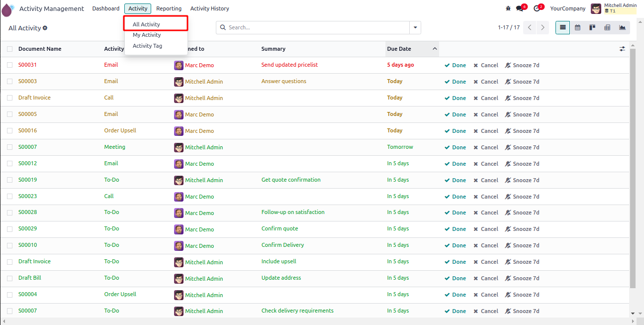
Task: Click summary 'Send updated pricelist'
Action: [289, 65]
